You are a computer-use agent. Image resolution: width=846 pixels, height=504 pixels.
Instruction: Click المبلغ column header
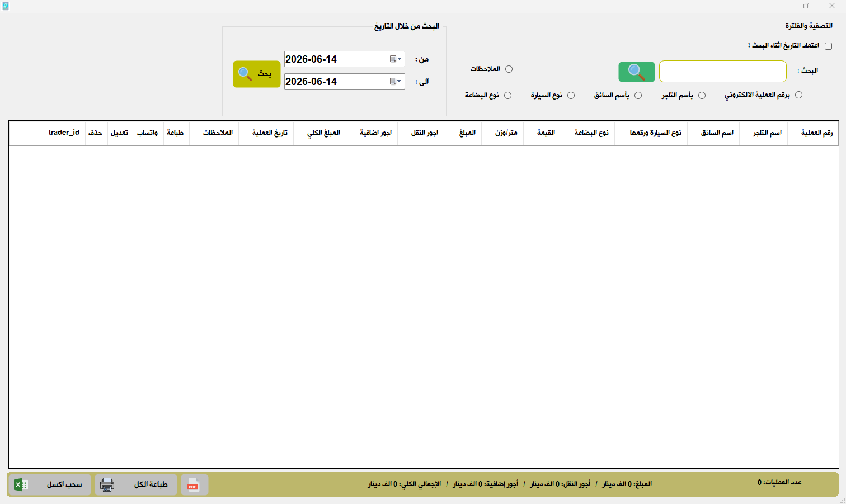click(463, 133)
